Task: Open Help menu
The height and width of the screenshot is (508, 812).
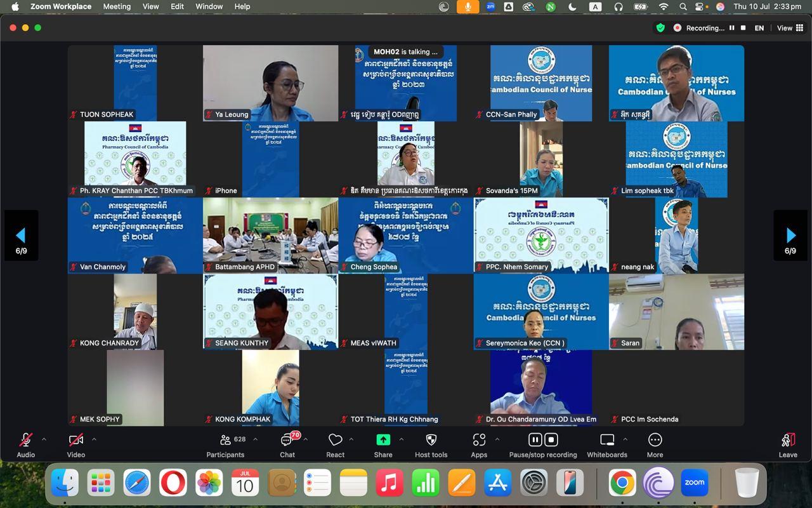Action: 242,6
